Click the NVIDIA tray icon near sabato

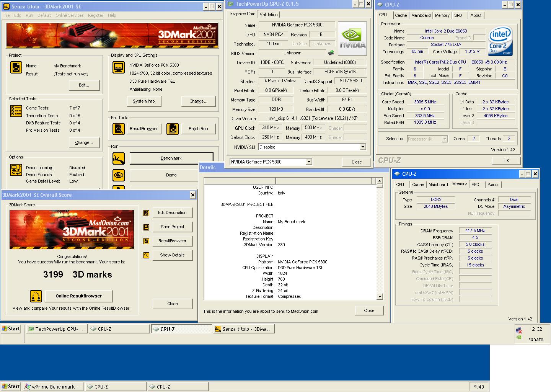coord(519,338)
